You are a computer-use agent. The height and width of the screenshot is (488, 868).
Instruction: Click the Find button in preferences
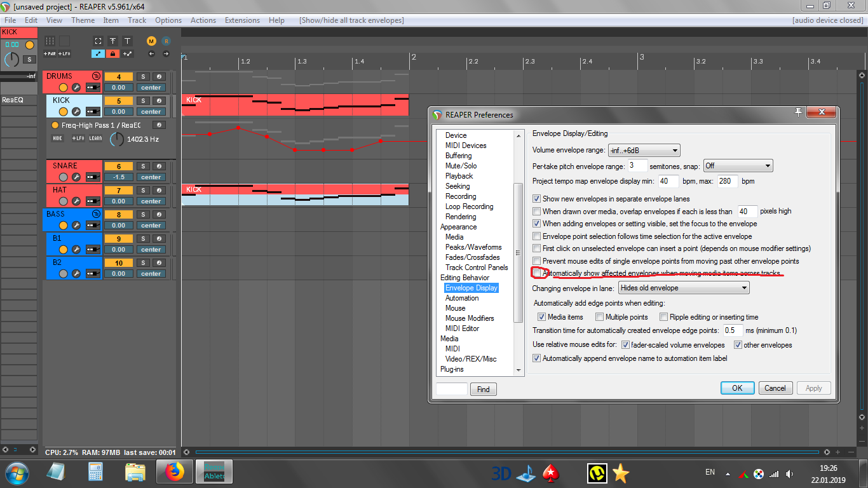(484, 390)
